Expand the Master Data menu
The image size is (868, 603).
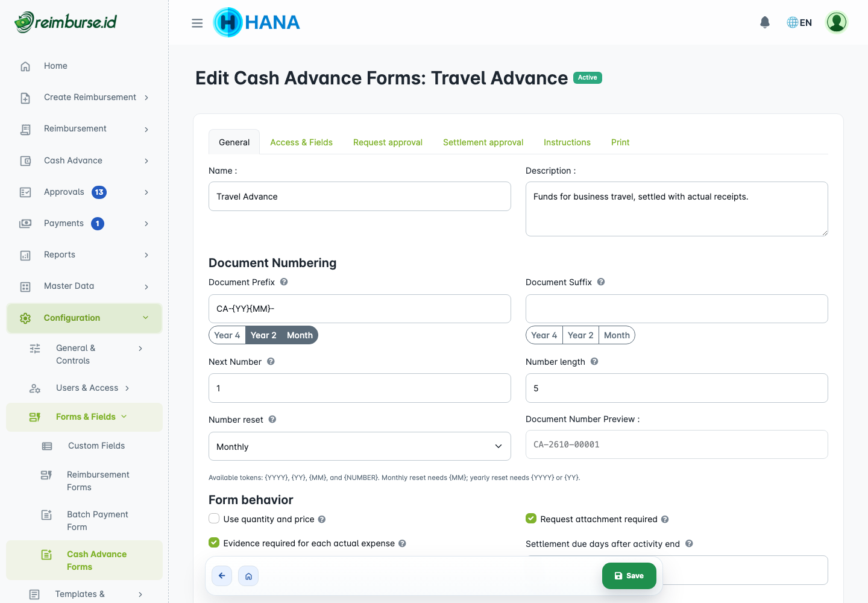[x=84, y=286]
